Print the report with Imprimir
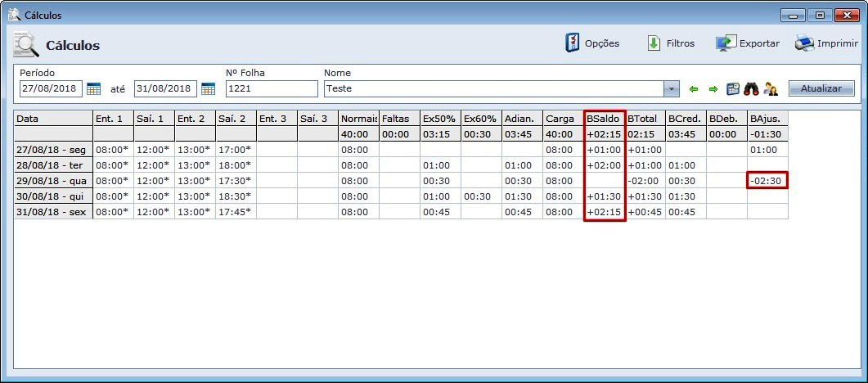Image resolution: width=868 pixels, height=383 pixels. coord(826,43)
